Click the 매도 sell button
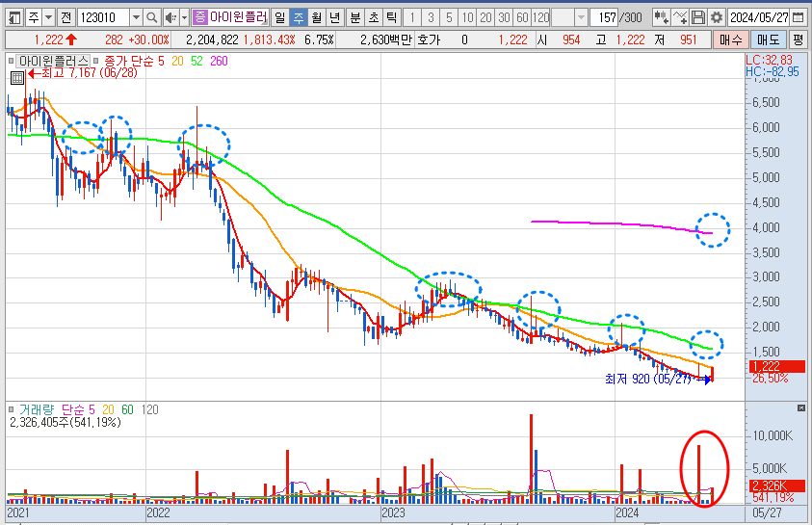This screenshot has width=812, height=525. pyautogui.click(x=768, y=39)
